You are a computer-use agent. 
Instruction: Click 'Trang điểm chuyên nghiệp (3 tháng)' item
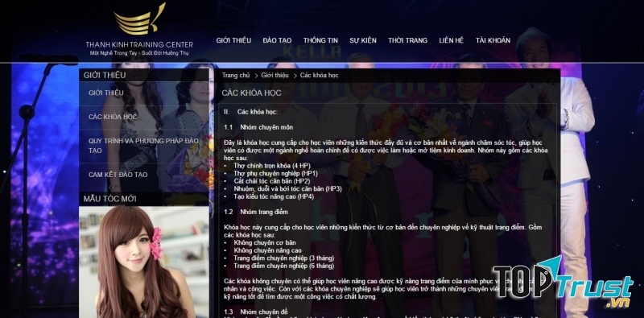click(284, 258)
